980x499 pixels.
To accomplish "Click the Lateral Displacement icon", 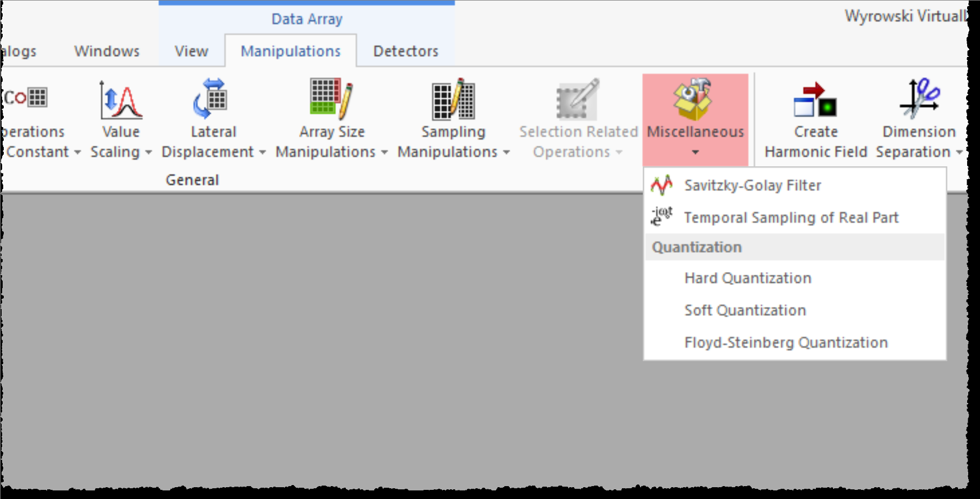I will click(211, 99).
